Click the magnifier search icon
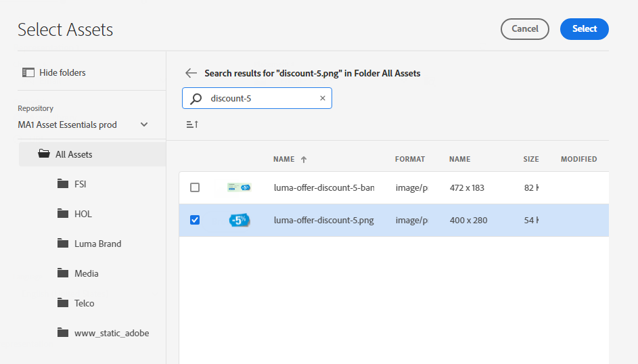Image resolution: width=638 pixels, height=364 pixels. coord(196,98)
